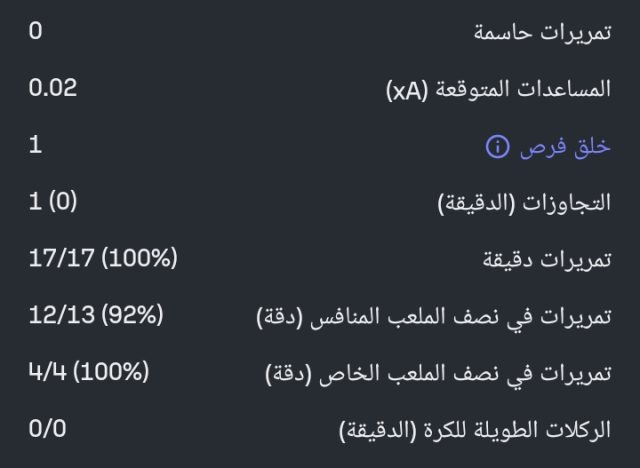Click the (100%) beside 4/4

110,374
